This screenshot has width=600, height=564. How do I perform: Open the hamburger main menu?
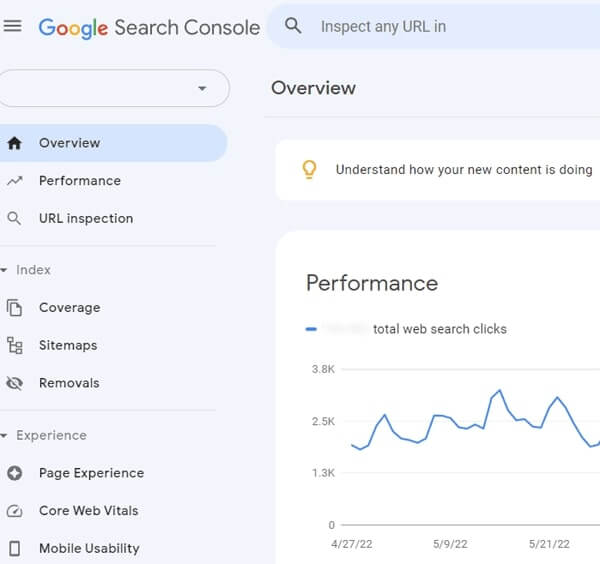point(13,27)
